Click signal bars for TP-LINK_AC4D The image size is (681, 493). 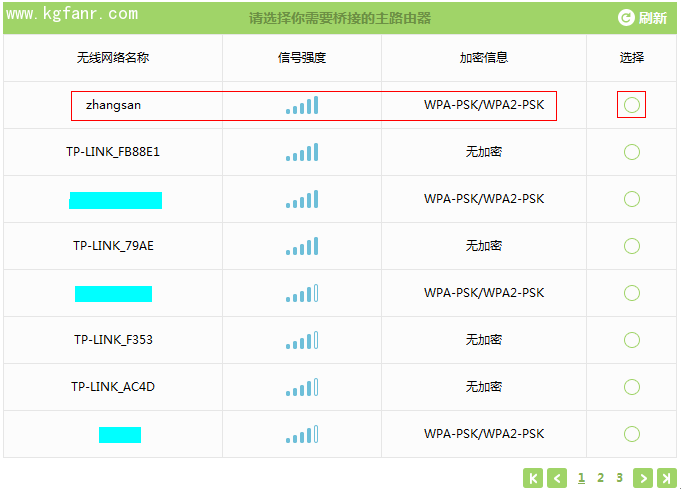(302, 387)
